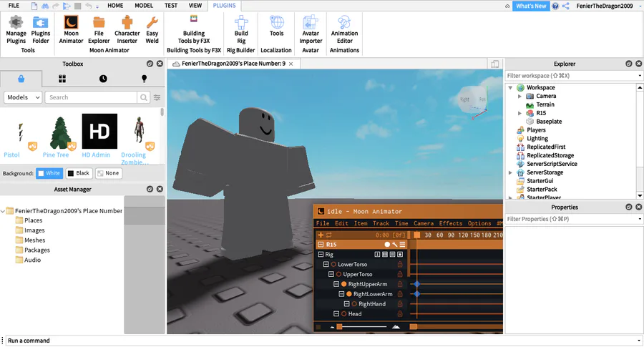Screen dimensions: 644x362
Task: Open Toolbox search filter options
Action: pyautogui.click(x=157, y=97)
